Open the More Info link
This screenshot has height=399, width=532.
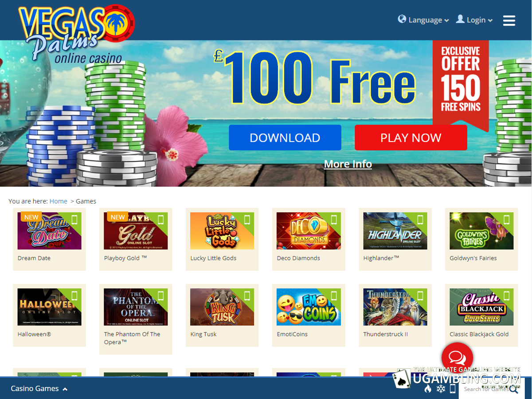point(348,164)
